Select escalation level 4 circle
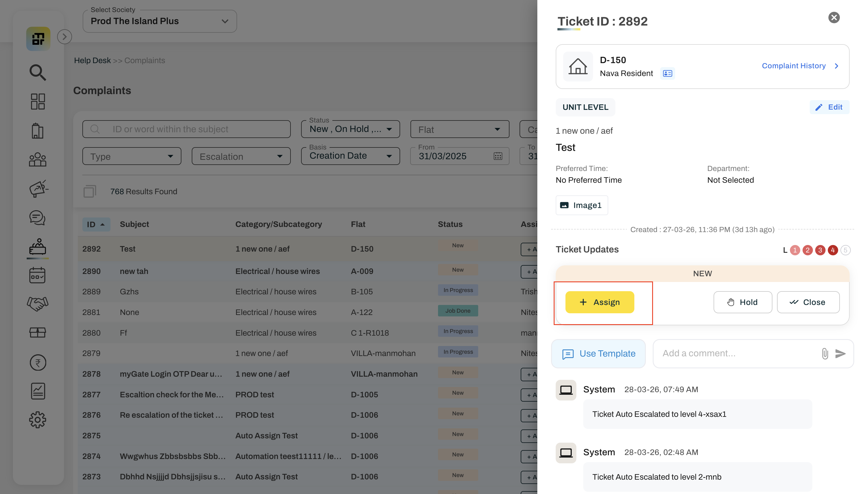Image resolution: width=868 pixels, height=494 pixels. (832, 250)
